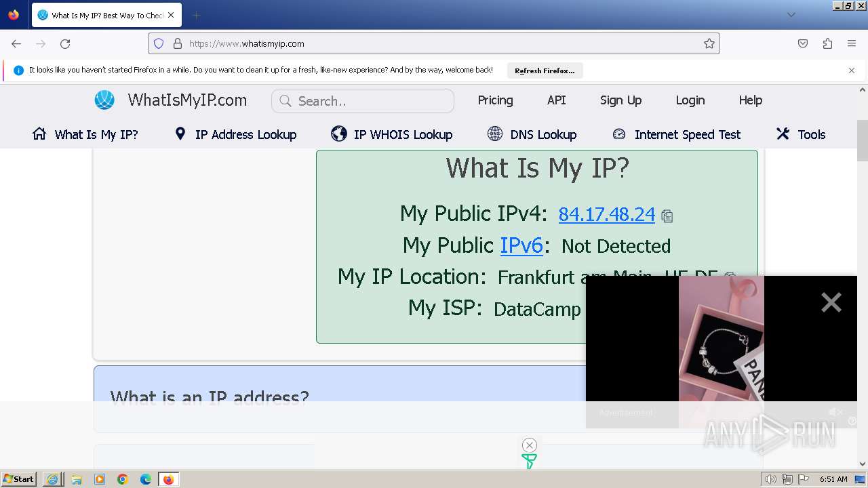Screen dimensions: 868x488
Task: Click the magnifier icon in site search
Action: pyautogui.click(x=285, y=101)
